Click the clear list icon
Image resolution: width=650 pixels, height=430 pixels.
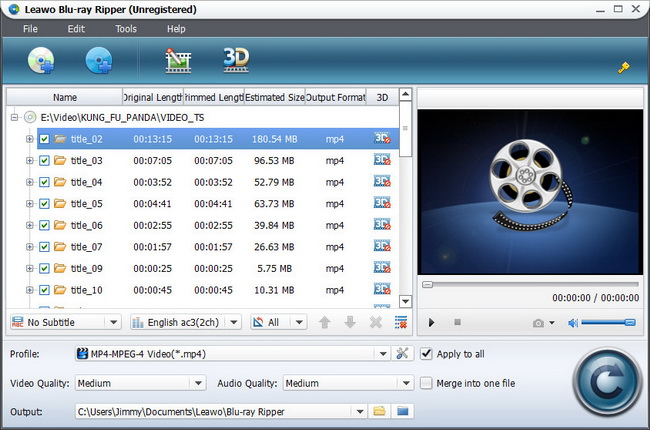pyautogui.click(x=401, y=322)
